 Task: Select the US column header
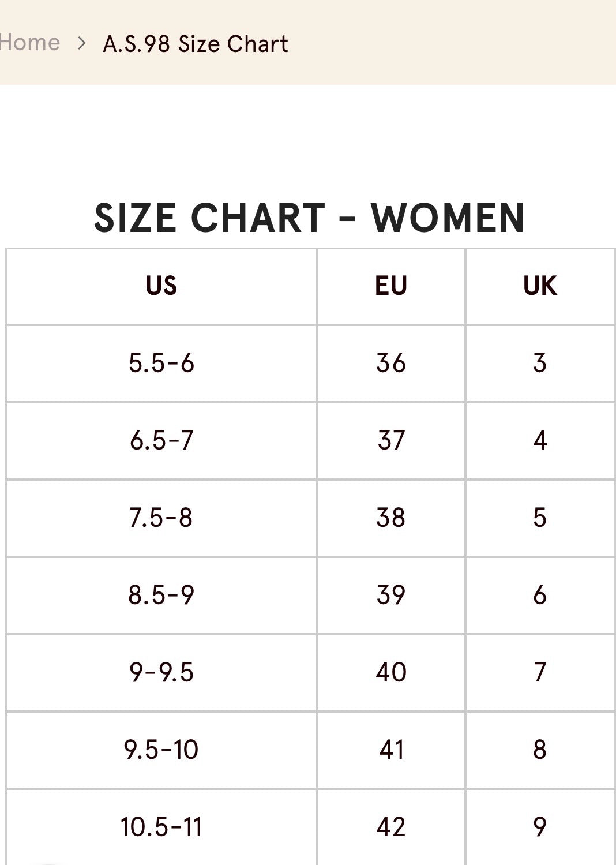point(161,286)
